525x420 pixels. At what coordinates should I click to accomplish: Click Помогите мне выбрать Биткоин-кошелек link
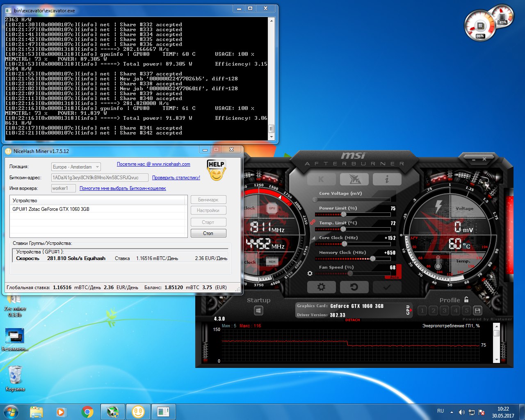(123, 188)
